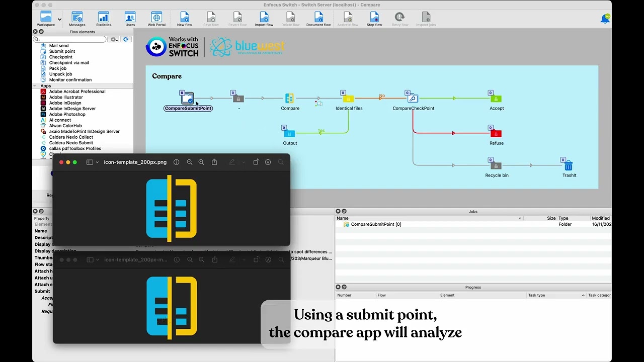
Task: Click the Activate flow toolbar icon
Action: point(348,19)
